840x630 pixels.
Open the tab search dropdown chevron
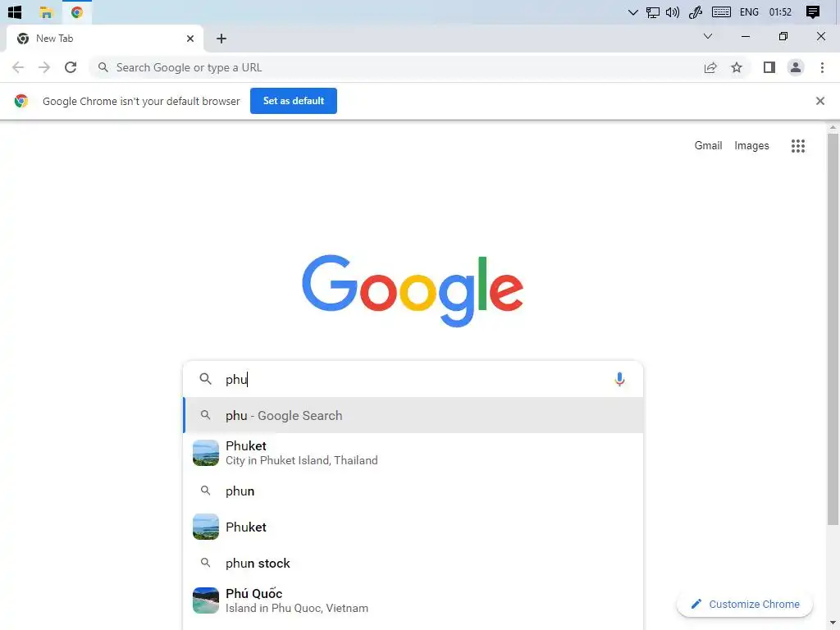[x=708, y=36]
